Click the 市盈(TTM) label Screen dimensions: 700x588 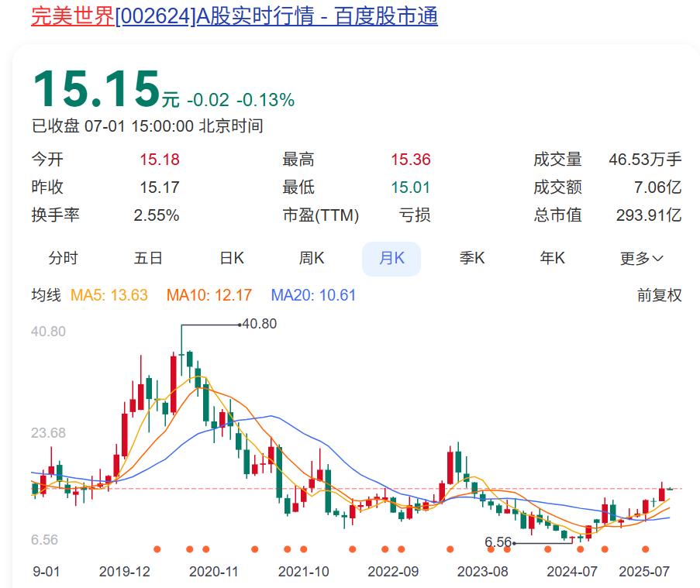(321, 215)
